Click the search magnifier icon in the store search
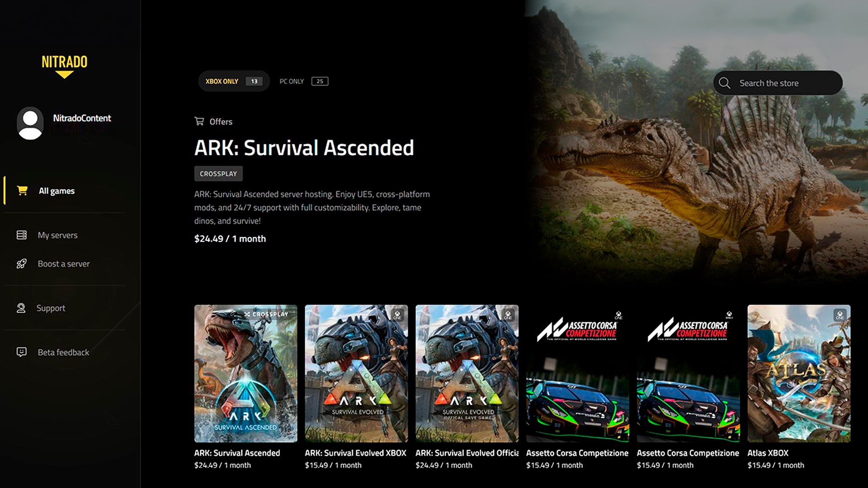Viewport: 868px width, 488px height. (x=725, y=83)
